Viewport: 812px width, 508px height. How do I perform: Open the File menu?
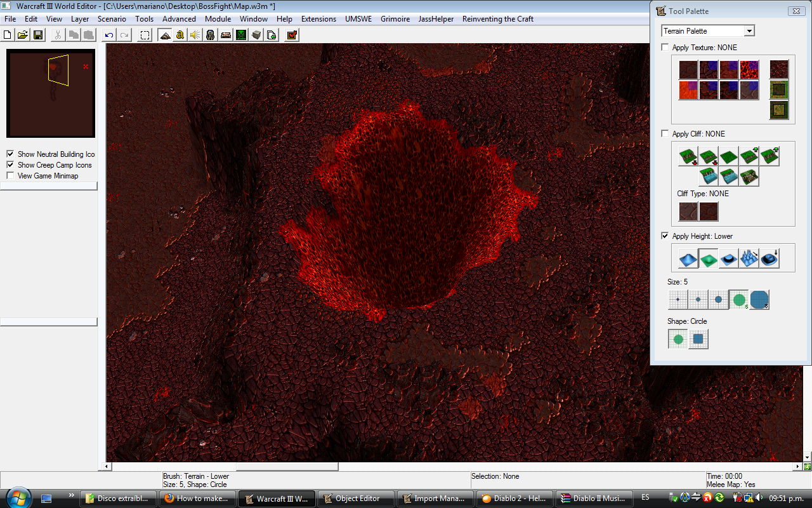point(10,19)
